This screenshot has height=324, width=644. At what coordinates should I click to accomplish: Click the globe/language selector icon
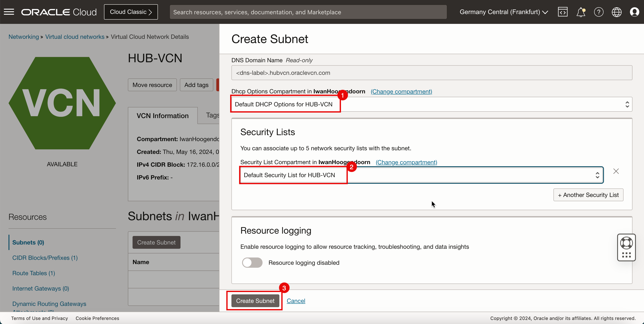coord(617,12)
